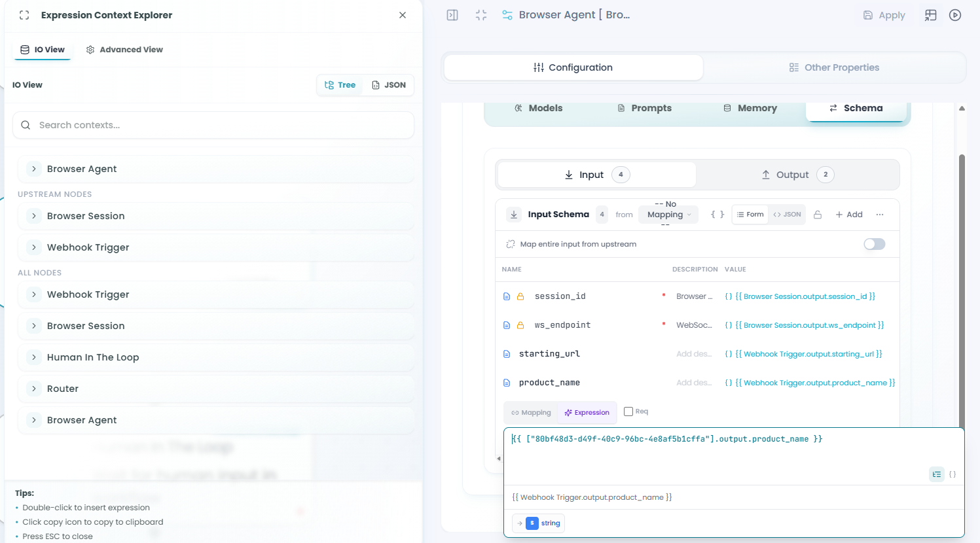Click the starting_url field name
This screenshot has width=980, height=543.
tap(549, 354)
